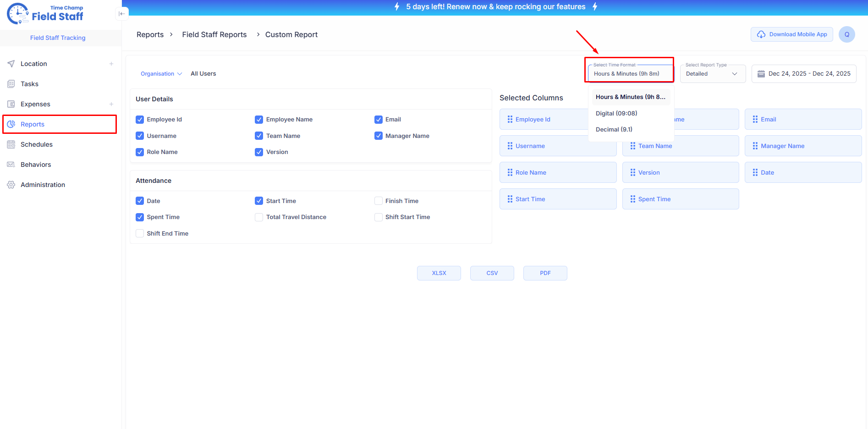Image resolution: width=868 pixels, height=429 pixels.
Task: Expand the Expenses submenu plus
Action: tap(111, 104)
